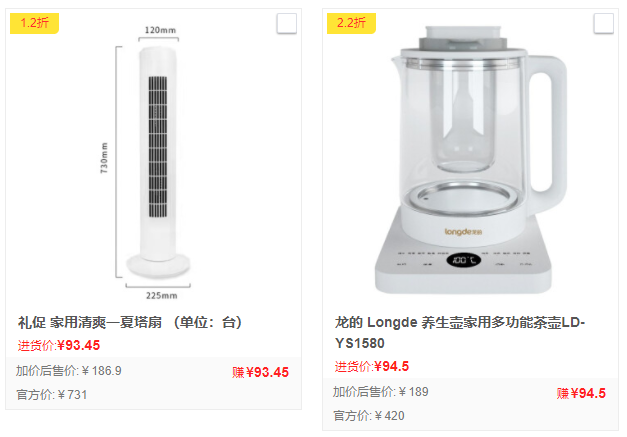Click the fan's 加价后售价 ¥186.9 text

pos(69,371)
